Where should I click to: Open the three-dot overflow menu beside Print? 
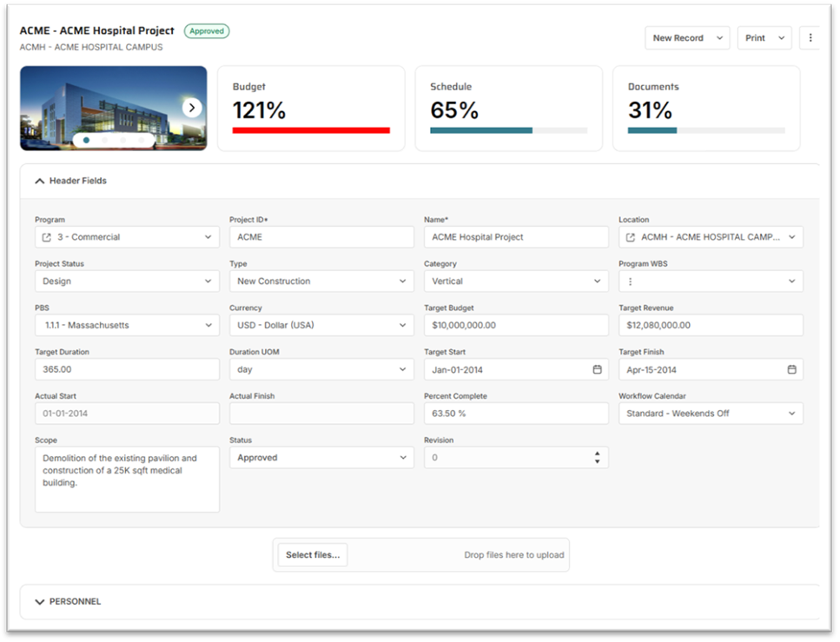click(x=810, y=37)
